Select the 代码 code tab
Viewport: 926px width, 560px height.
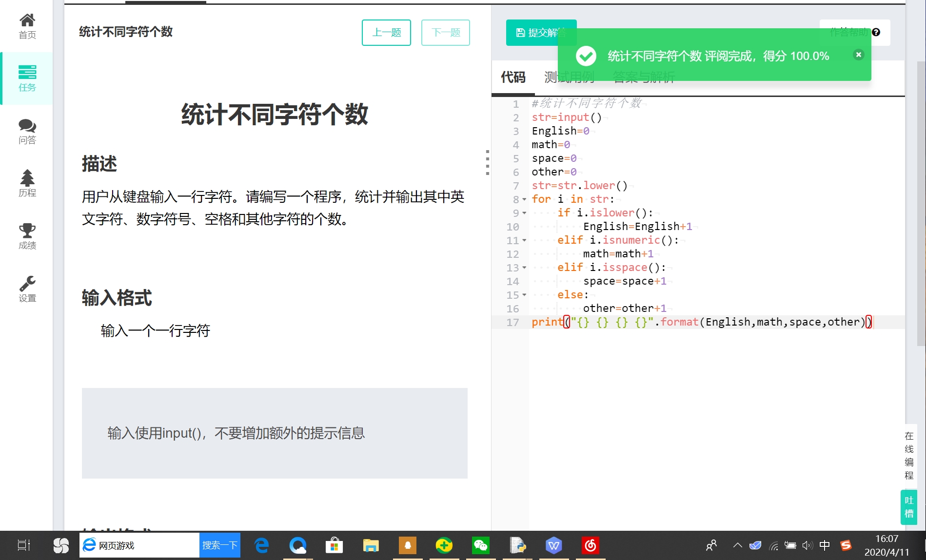[513, 77]
